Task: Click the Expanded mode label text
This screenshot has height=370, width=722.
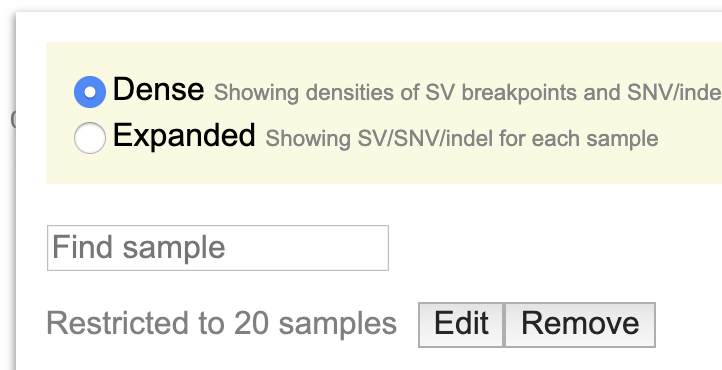Action: (x=184, y=136)
